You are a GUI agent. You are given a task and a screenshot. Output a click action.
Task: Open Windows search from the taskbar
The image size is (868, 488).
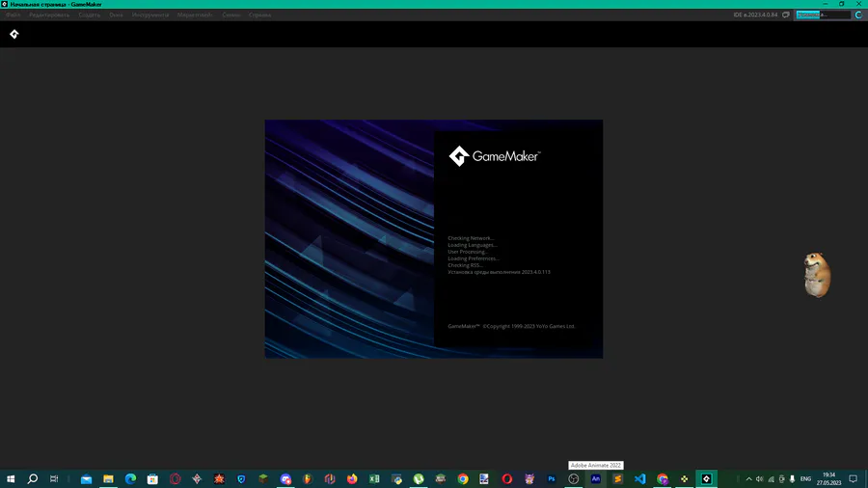pos(33,478)
